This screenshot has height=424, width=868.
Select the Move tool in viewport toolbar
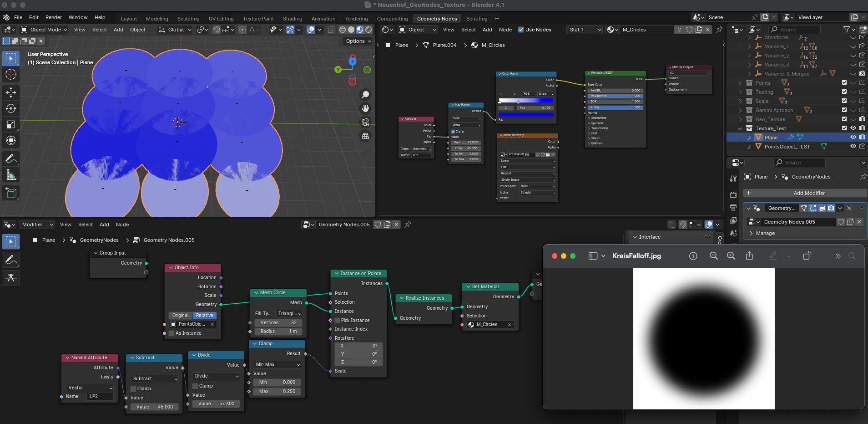click(11, 92)
